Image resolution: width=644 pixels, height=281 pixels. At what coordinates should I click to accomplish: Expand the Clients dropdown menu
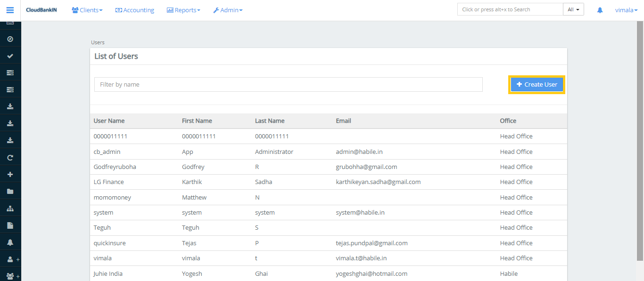pos(87,10)
